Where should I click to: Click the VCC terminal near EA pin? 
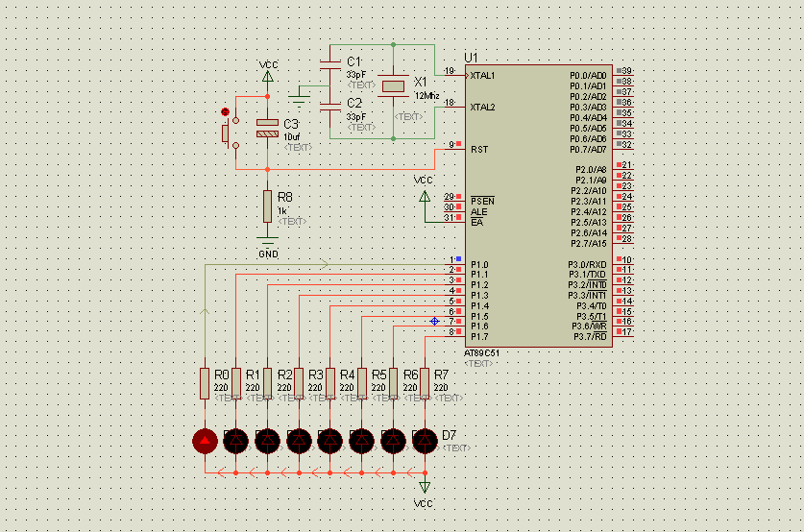[425, 197]
